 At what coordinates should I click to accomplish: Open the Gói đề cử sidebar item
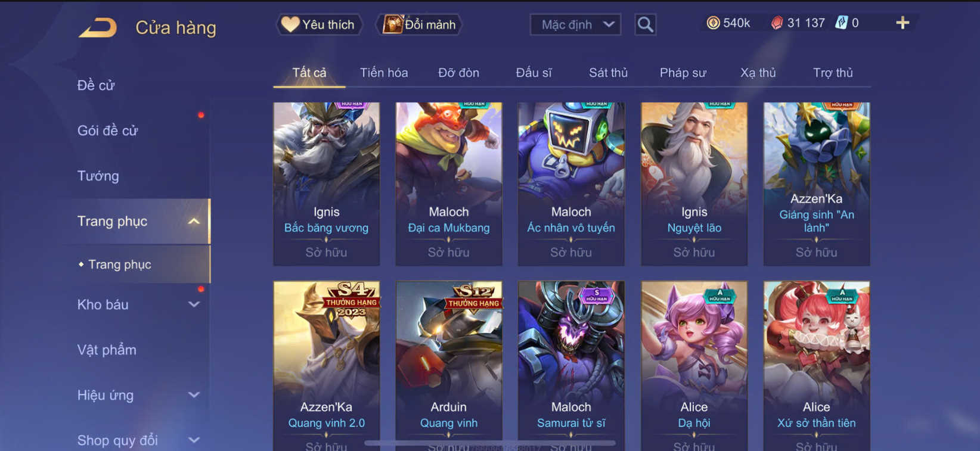click(x=107, y=130)
